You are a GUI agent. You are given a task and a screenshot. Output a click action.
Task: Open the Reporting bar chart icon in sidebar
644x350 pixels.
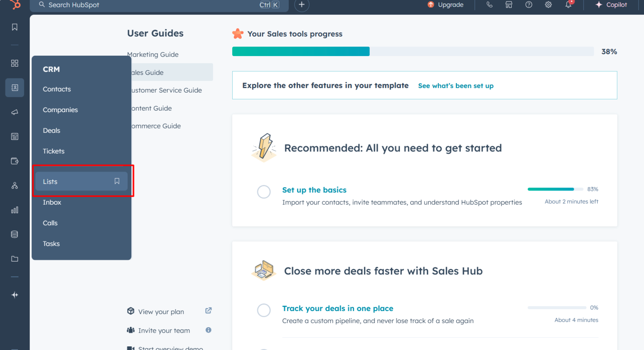pyautogui.click(x=14, y=210)
